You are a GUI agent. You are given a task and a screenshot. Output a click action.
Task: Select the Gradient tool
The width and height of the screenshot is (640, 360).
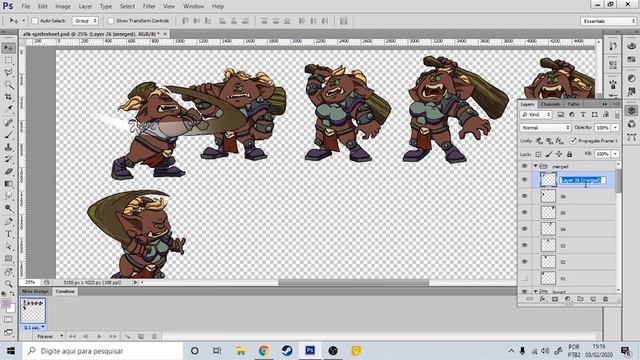pos(8,184)
